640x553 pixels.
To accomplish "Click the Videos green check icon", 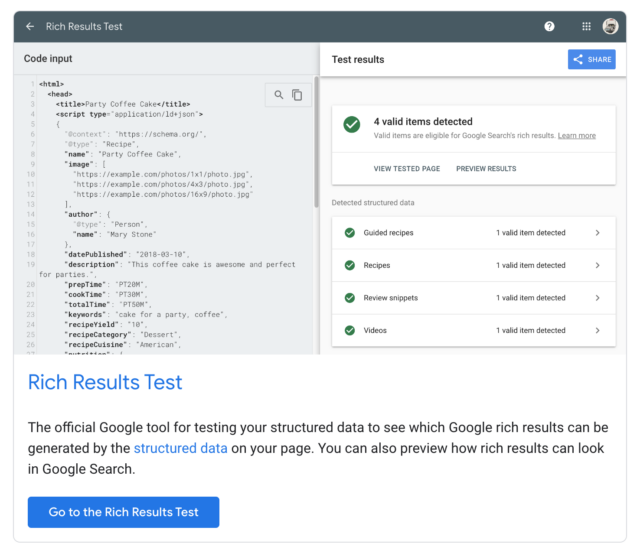I will [350, 330].
